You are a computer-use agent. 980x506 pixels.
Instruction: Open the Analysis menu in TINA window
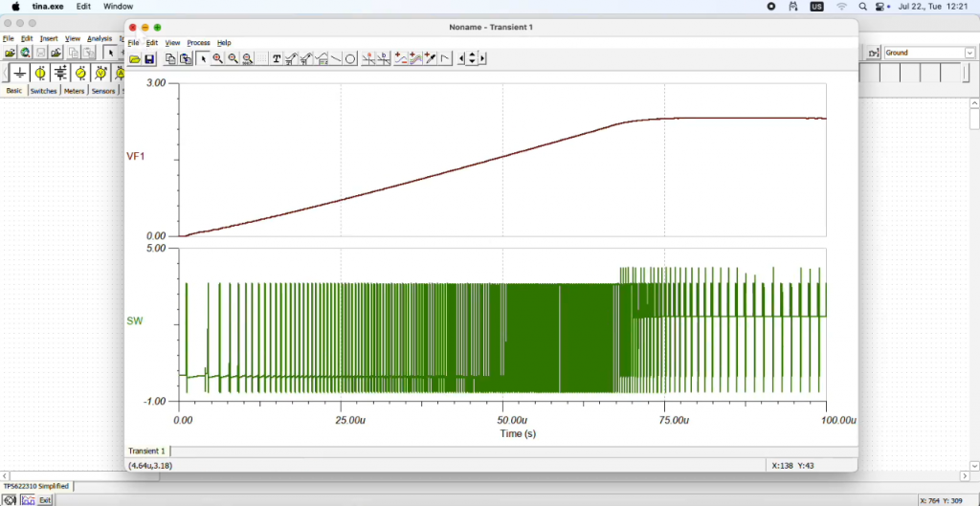click(100, 38)
